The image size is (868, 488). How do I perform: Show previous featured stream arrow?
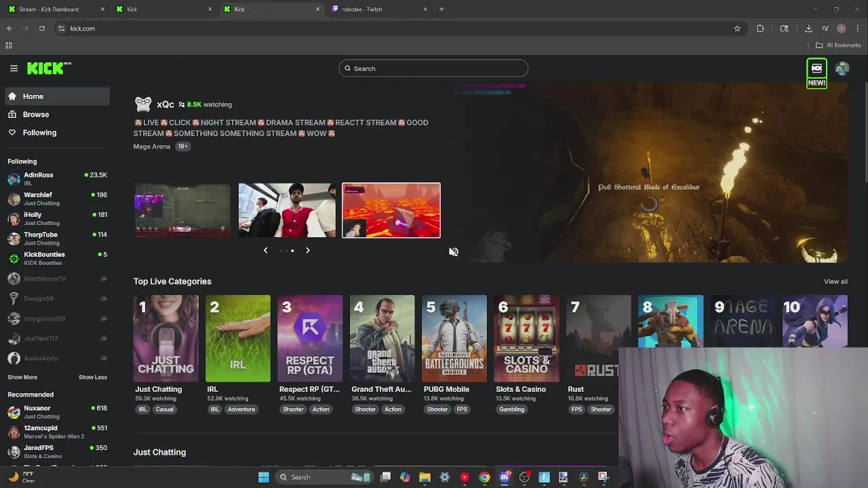point(265,251)
